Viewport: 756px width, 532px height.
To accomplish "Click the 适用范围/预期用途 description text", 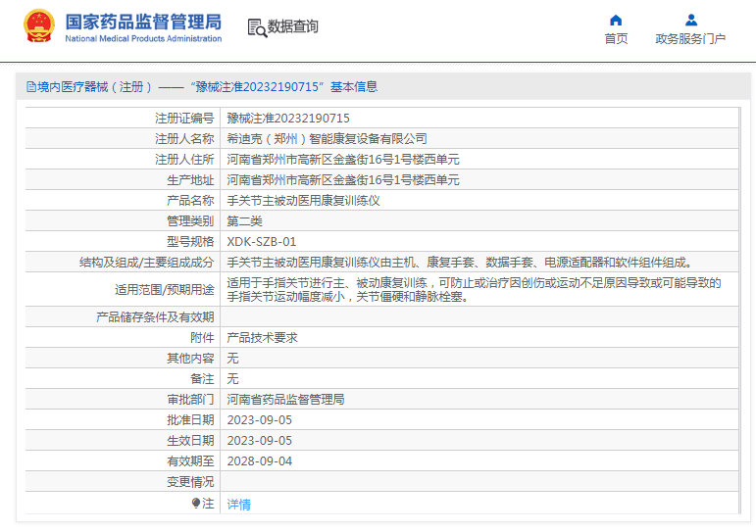I will [474, 290].
